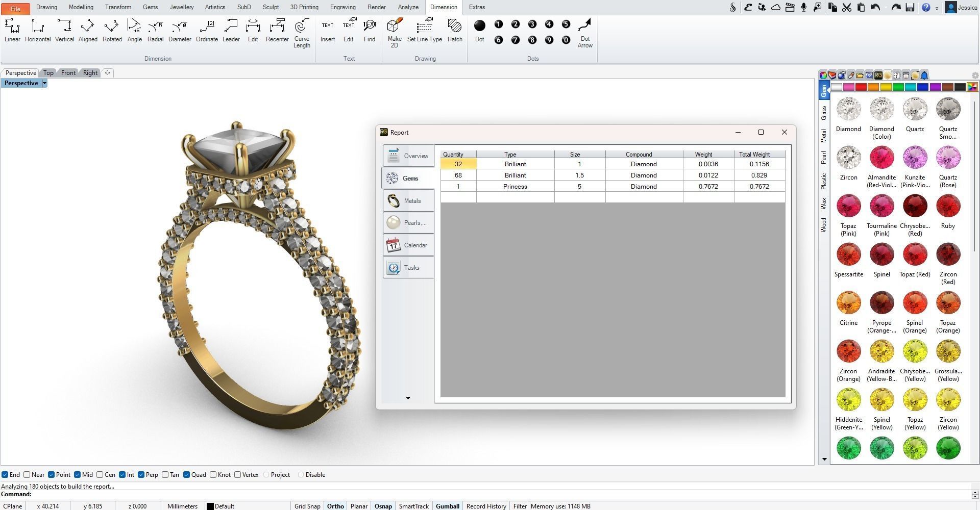Insert a text object
This screenshot has width=980, height=510.
(x=328, y=30)
